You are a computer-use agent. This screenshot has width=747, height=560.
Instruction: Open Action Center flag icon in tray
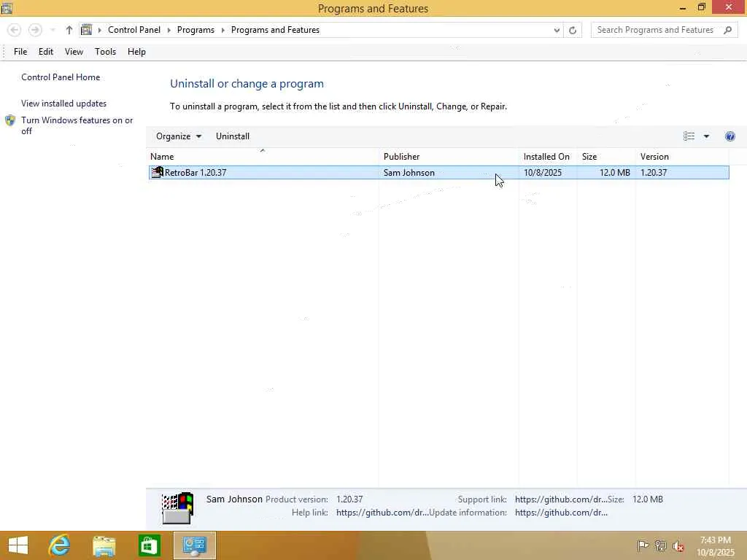[643, 545]
